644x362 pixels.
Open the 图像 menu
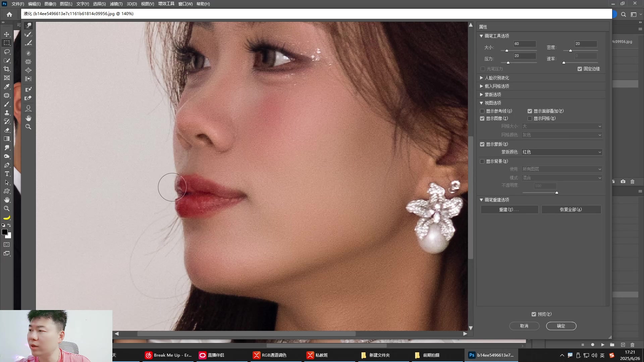click(50, 4)
